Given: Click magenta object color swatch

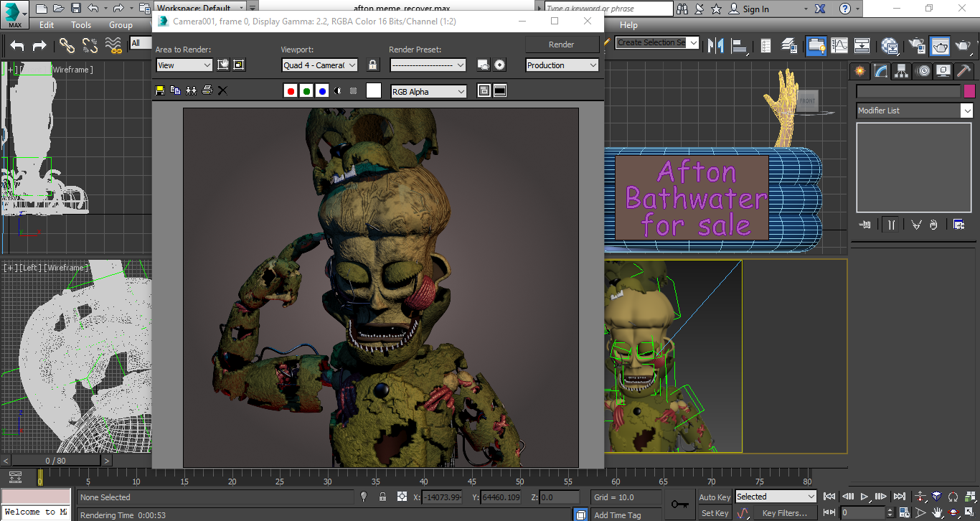Looking at the screenshot, I should pos(969,91).
